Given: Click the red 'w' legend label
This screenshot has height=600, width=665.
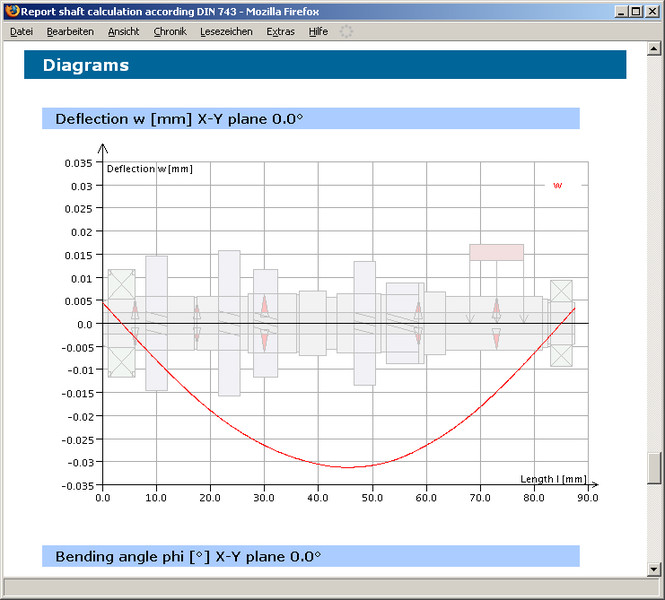Looking at the screenshot, I should coord(557,185).
